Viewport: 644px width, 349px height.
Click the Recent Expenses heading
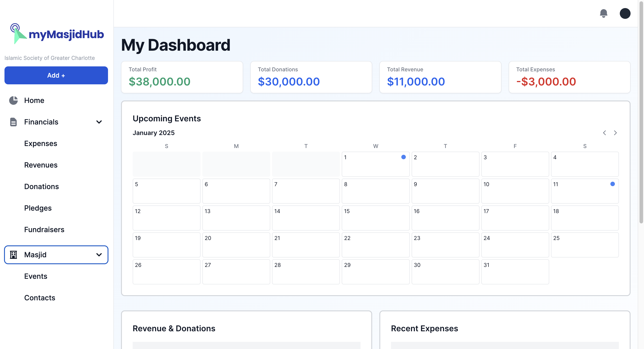pyautogui.click(x=424, y=329)
